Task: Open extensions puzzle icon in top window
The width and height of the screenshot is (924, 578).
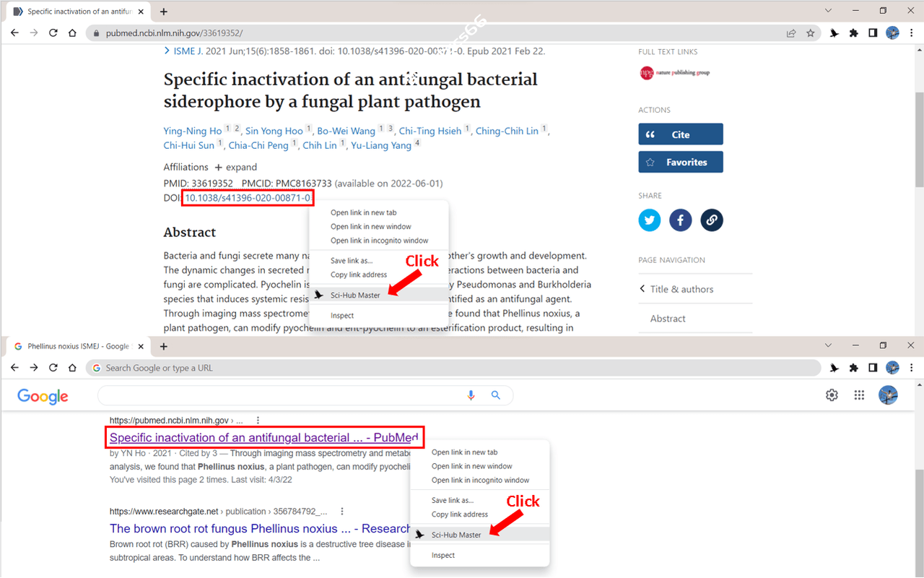Action: point(854,33)
